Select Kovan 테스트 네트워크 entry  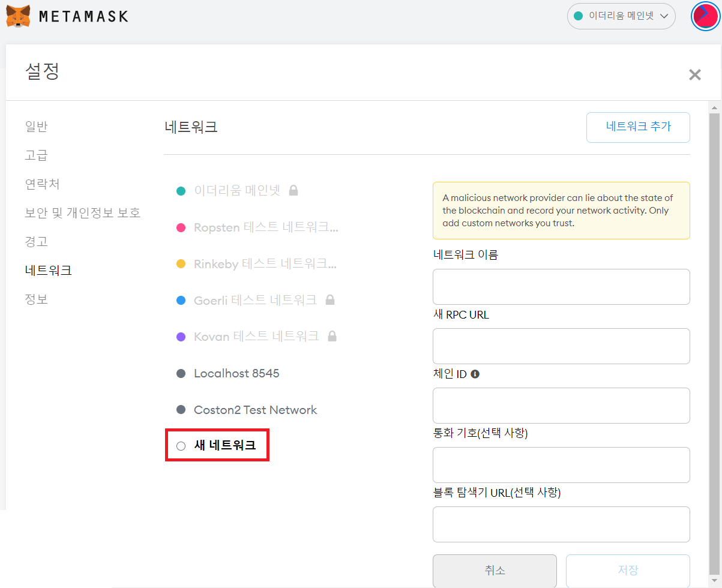(x=256, y=337)
